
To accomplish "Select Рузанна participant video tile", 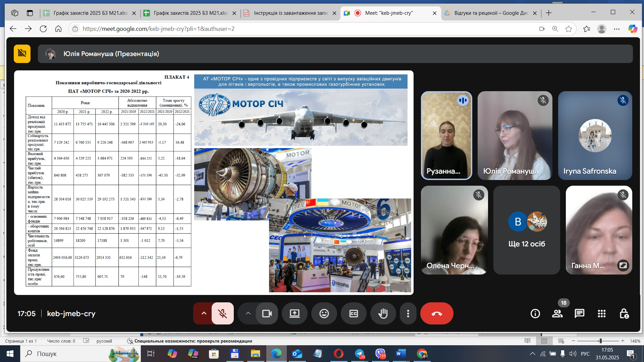I will point(446,135).
